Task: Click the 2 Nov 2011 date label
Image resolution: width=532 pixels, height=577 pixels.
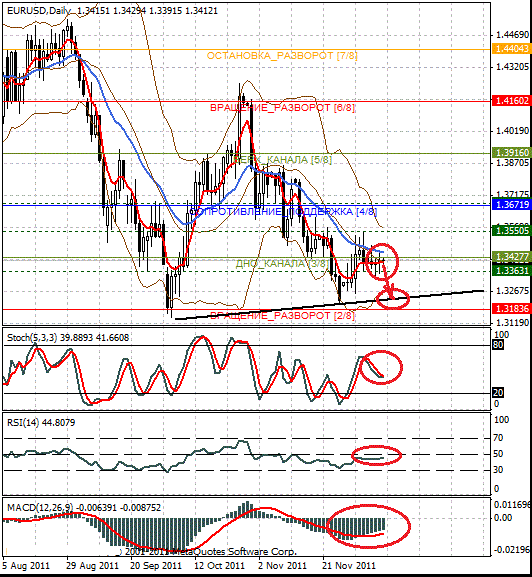Action: coord(282,565)
